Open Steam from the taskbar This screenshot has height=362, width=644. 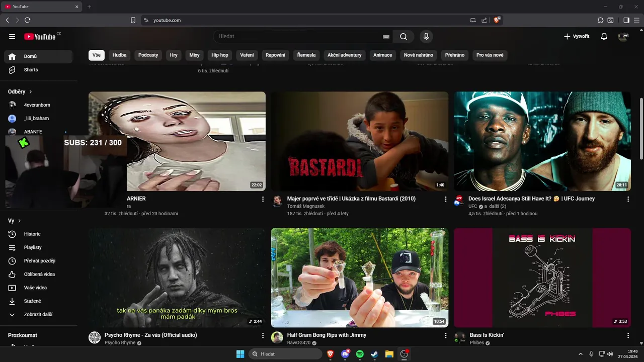click(x=374, y=354)
